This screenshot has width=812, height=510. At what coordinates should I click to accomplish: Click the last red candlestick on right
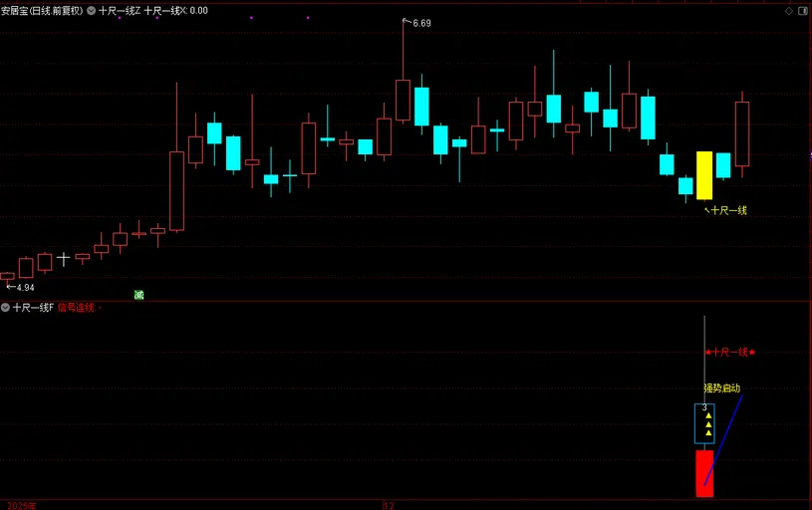tap(742, 133)
